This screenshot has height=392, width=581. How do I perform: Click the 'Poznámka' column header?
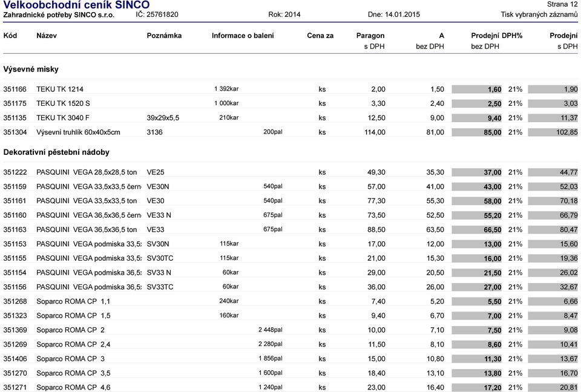click(164, 36)
